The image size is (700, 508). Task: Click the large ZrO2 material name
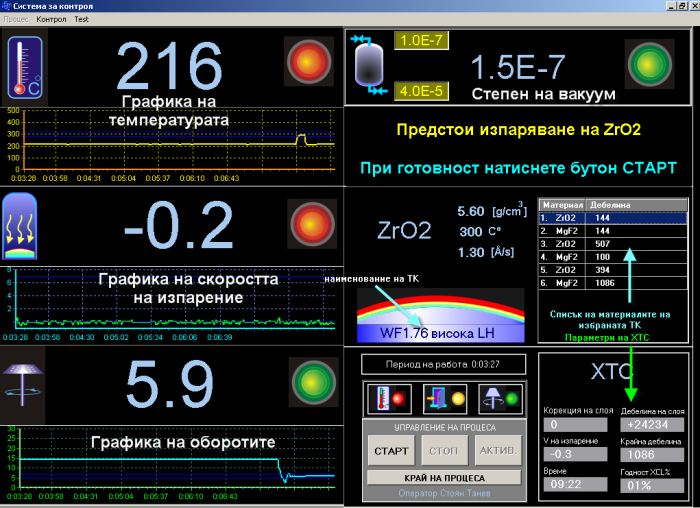[x=404, y=230]
